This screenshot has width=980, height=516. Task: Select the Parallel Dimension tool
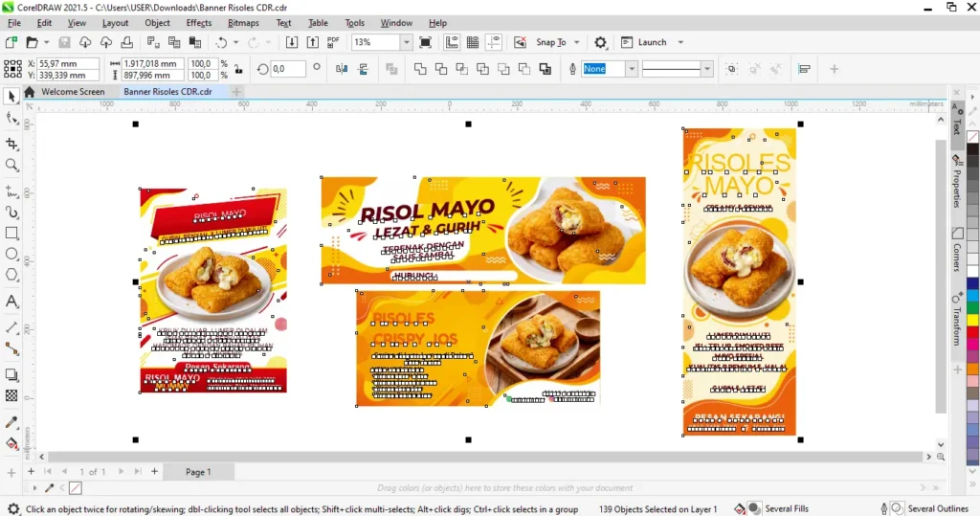point(11,327)
